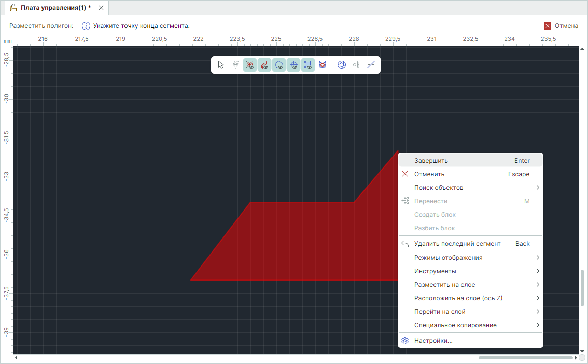This screenshot has height=364, width=588.
Task: Choose Удалить последний сегмент menu entry
Action: click(457, 244)
